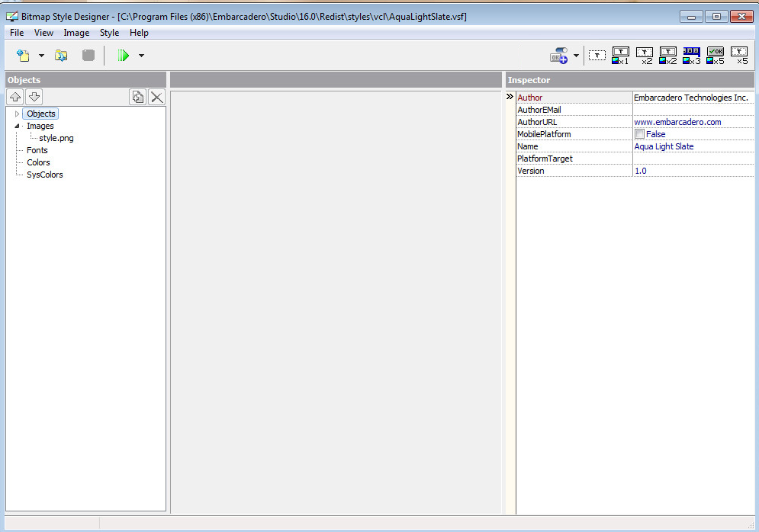Click the delete X icon in Objects panel
Viewport: 759px width, 532px height.
[157, 97]
